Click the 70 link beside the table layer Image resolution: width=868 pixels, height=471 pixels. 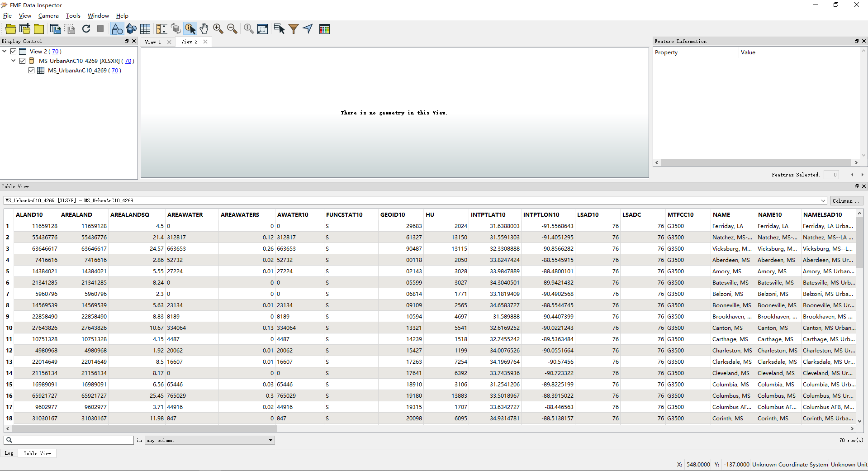[x=115, y=71]
